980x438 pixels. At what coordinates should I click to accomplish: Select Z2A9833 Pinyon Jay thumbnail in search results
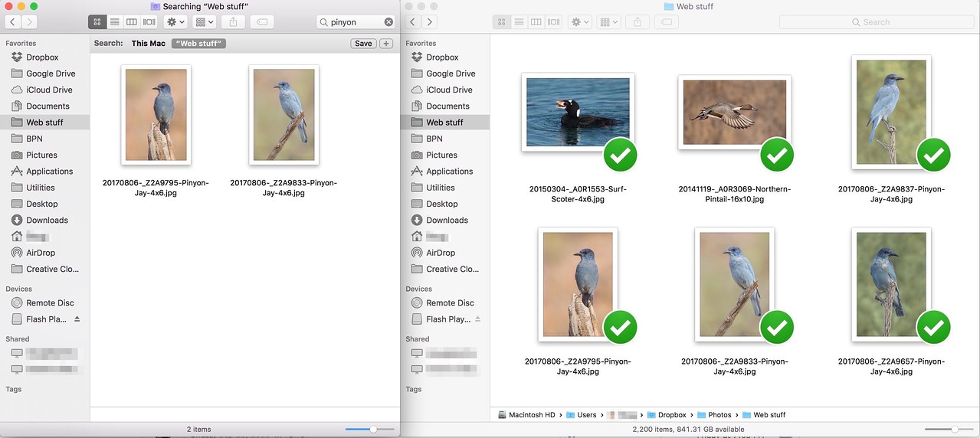coord(284,115)
